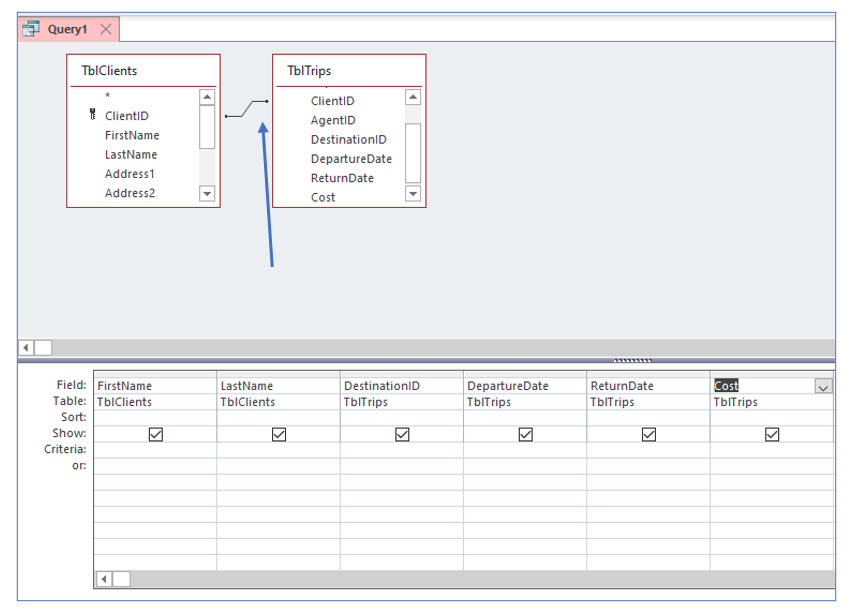The height and width of the screenshot is (612, 850).
Task: Select FirstName column via its column selector
Action: coord(155,375)
